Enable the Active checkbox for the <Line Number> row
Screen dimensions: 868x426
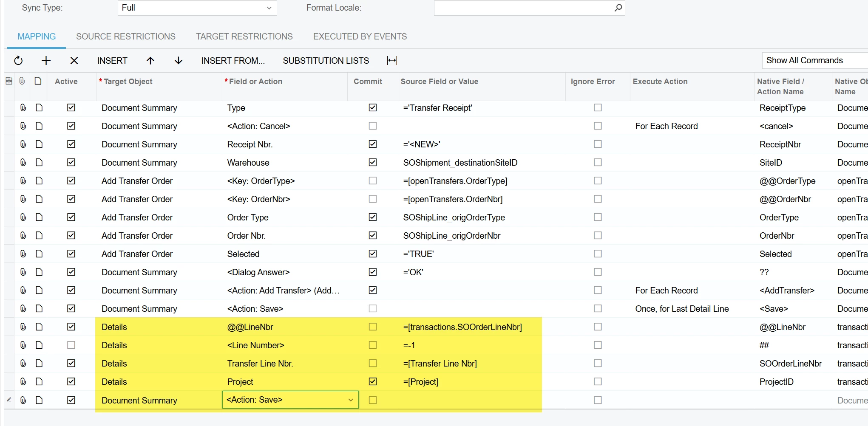[x=71, y=345]
